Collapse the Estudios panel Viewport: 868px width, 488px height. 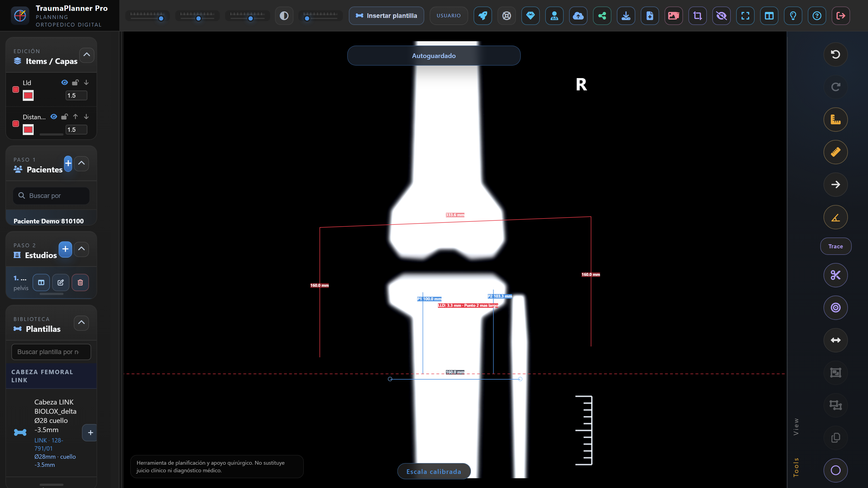pos(82,249)
